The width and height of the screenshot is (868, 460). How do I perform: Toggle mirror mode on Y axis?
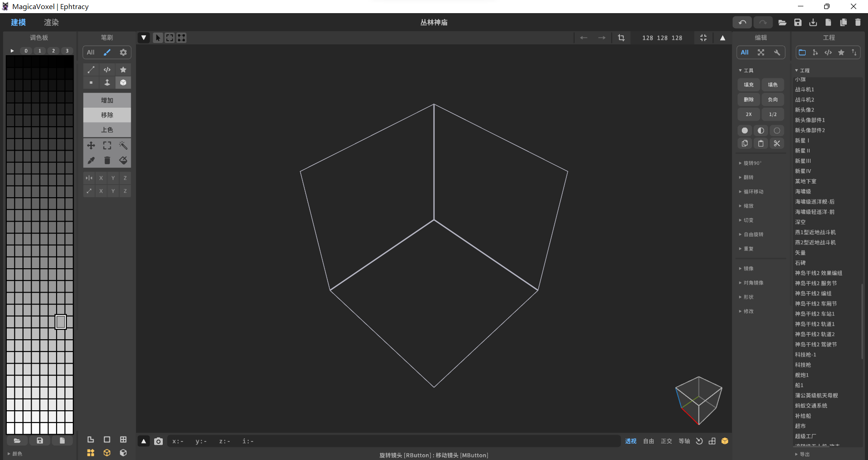(x=113, y=178)
